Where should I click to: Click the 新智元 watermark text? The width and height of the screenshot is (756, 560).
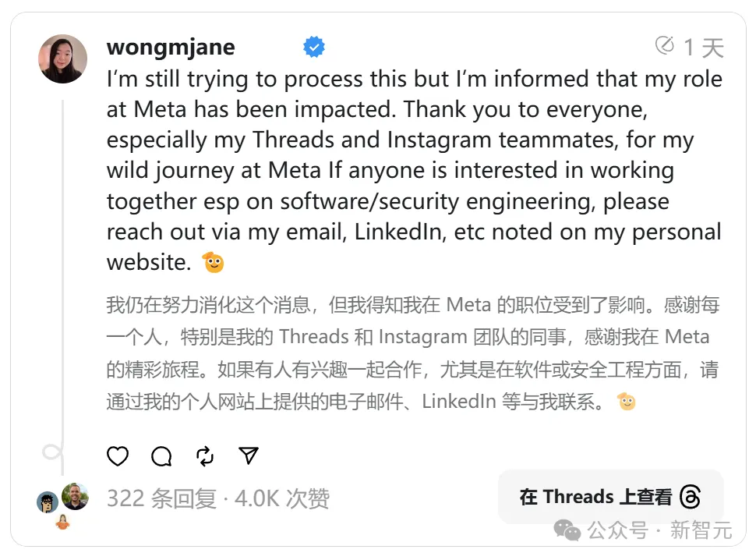coord(701,531)
